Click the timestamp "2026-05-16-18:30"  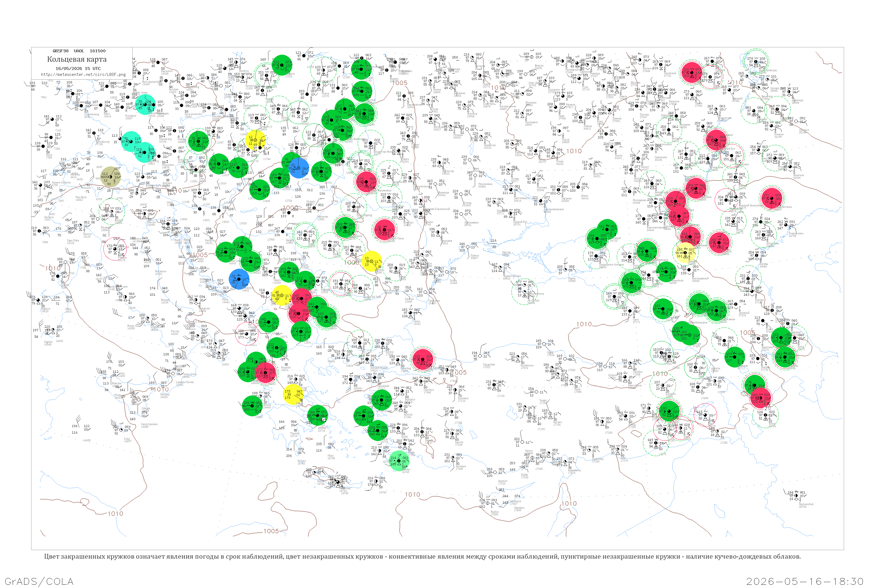(805, 582)
